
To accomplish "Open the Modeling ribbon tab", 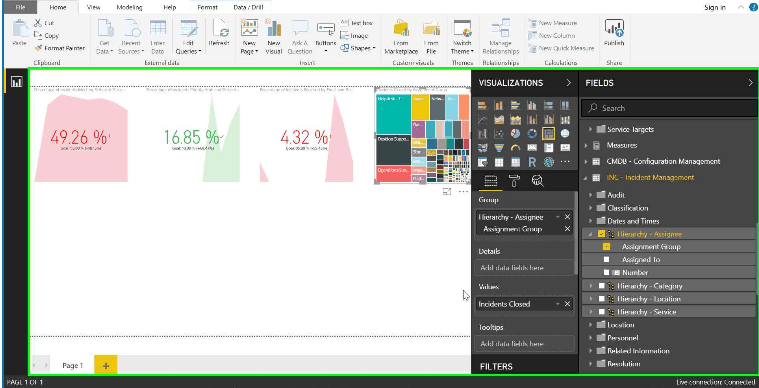I will (129, 7).
